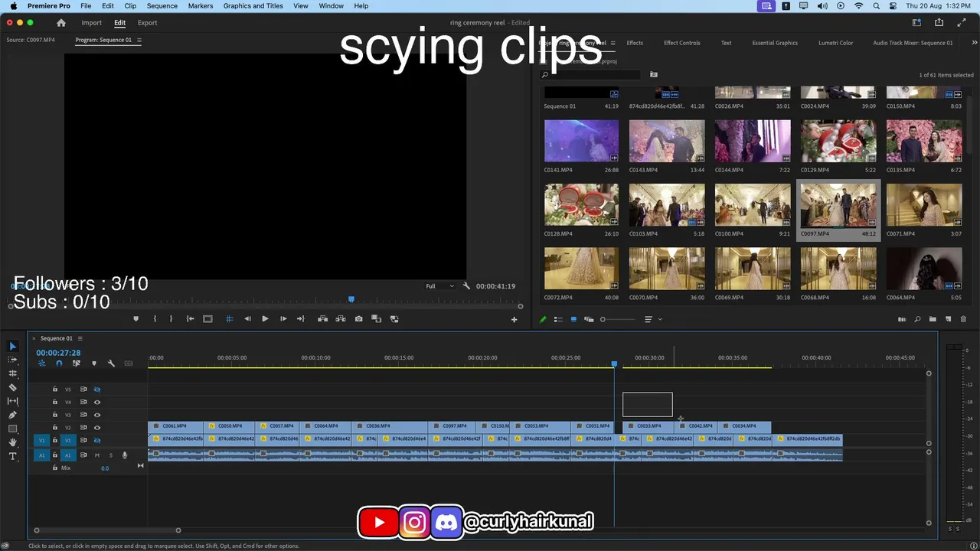
Task: Select the Track Select Forward tool
Action: (12, 360)
